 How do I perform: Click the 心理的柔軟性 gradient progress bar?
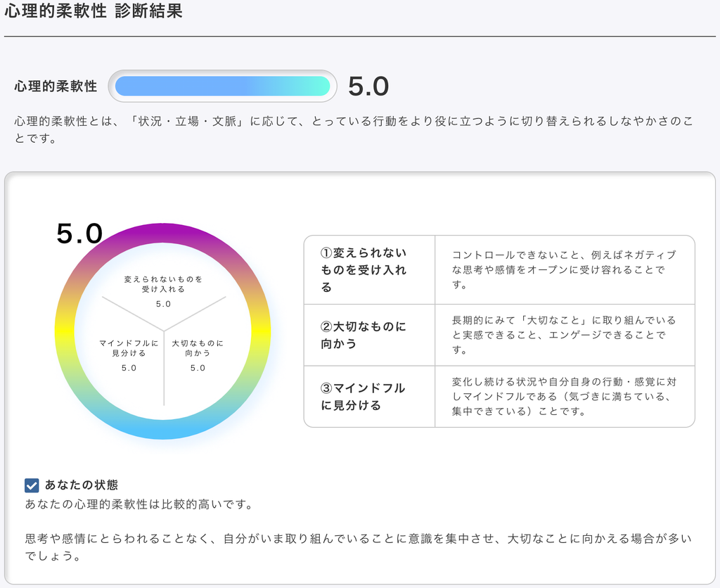tap(222, 86)
